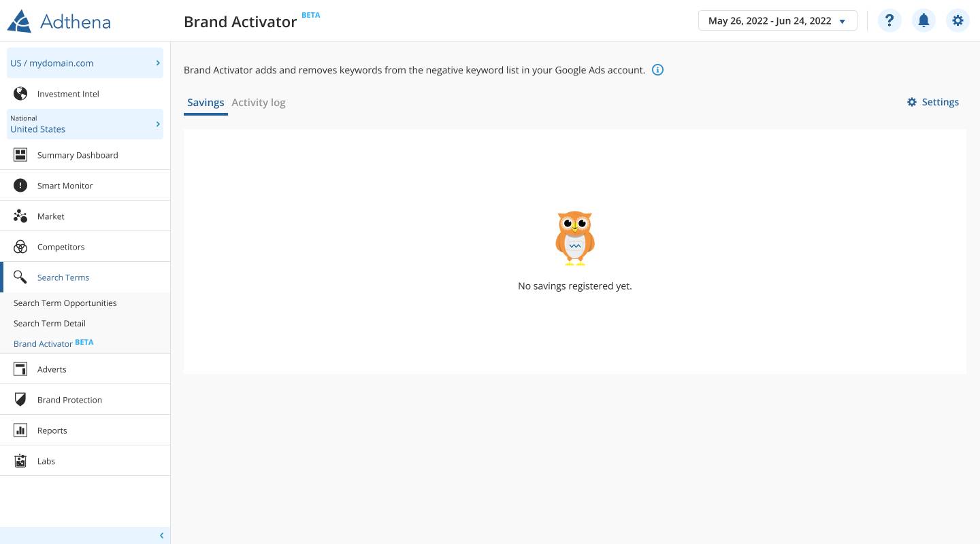The width and height of the screenshot is (980, 544).
Task: Click the info icon beside the description
Action: [657, 70]
